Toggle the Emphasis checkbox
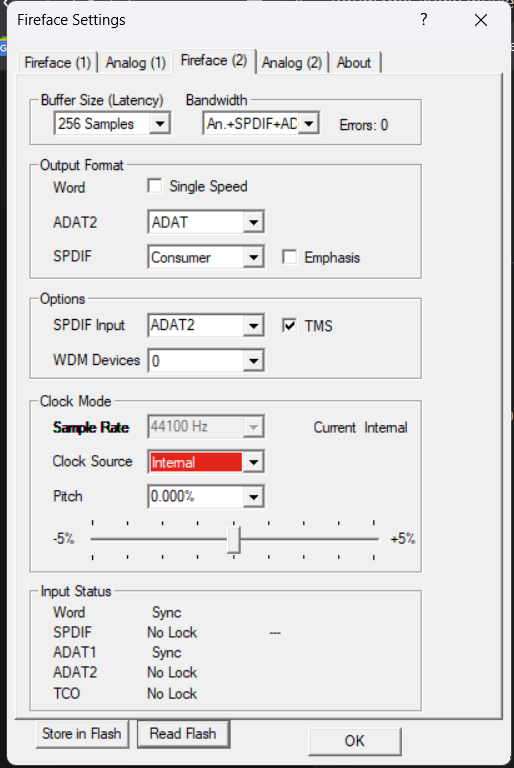This screenshot has height=768, width=514. coord(290,257)
